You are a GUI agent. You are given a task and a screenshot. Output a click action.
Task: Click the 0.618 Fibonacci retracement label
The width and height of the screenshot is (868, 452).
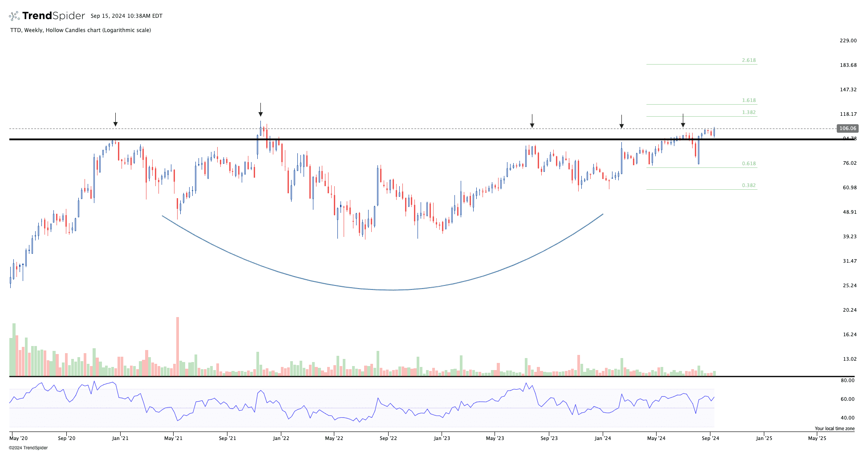(x=749, y=163)
